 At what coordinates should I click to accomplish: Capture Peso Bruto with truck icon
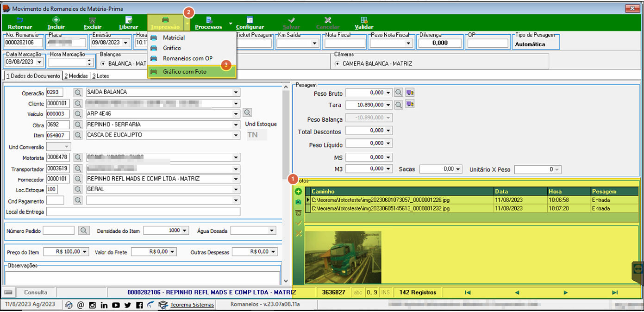[410, 93]
